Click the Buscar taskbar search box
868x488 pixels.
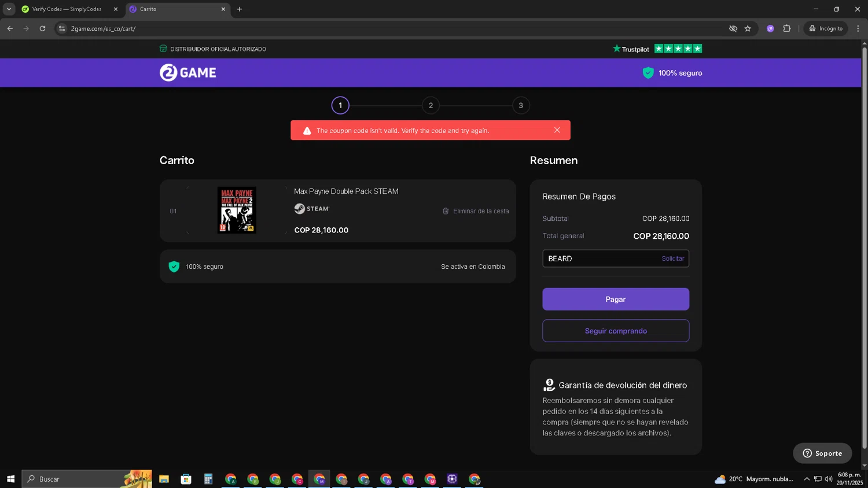(x=87, y=479)
